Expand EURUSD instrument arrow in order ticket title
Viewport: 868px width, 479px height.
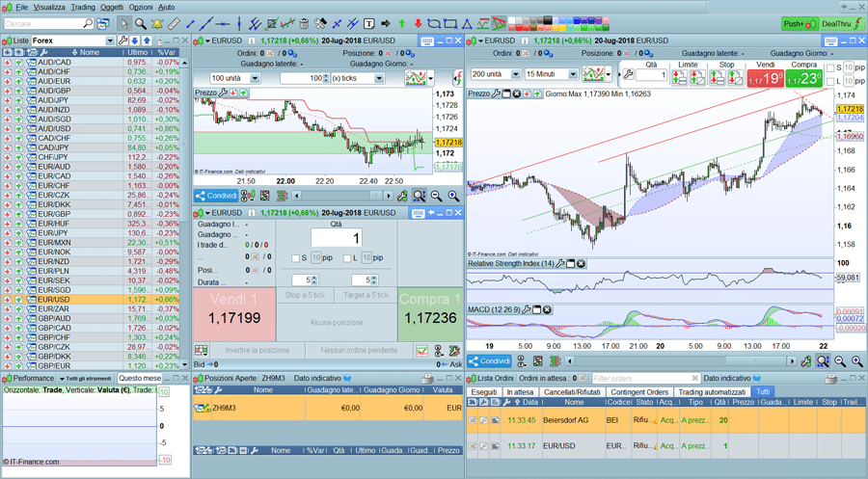click(207, 213)
